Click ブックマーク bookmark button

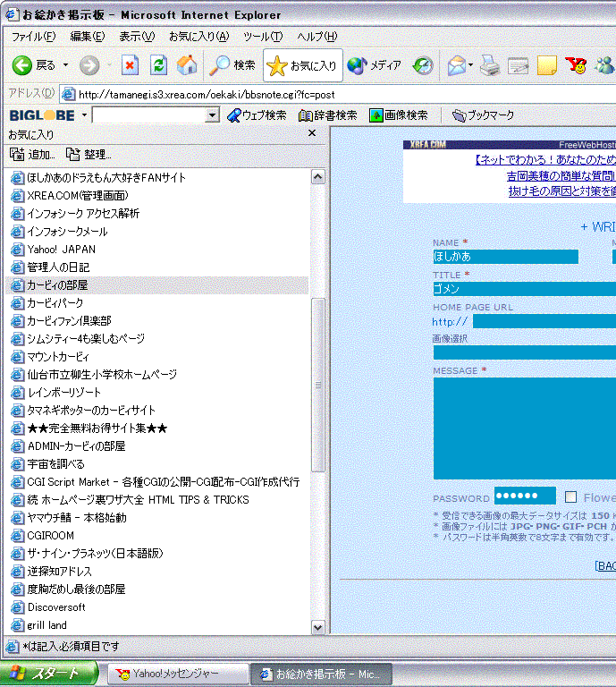[483, 115]
